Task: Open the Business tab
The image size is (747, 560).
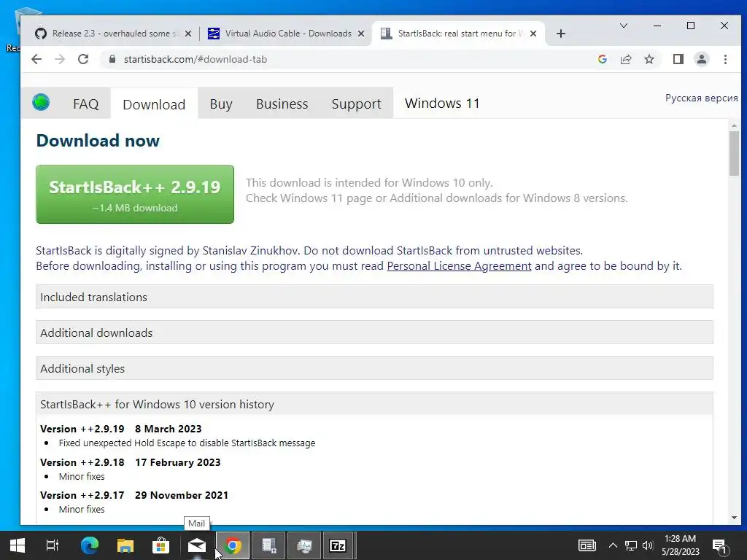Action: coord(282,104)
